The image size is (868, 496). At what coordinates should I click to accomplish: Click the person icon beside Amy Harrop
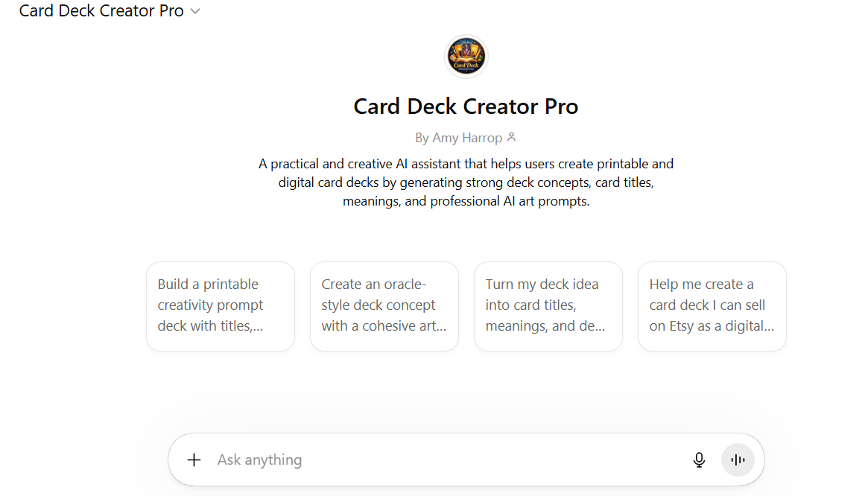(511, 138)
